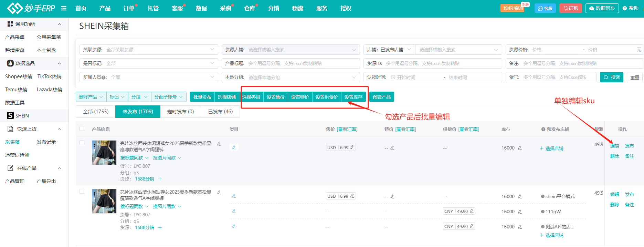The image size is (644, 247).
Task: Click the 所属人员 help question icon
Action: pos(104,78)
